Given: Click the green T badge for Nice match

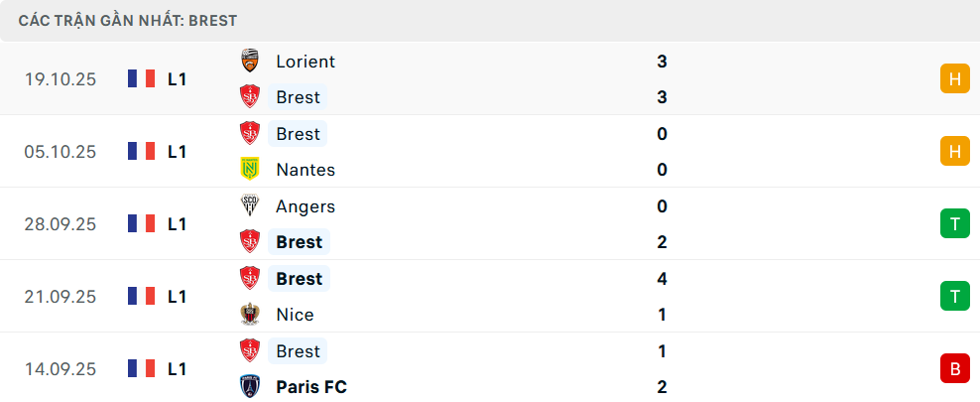Looking at the screenshot, I should (x=954, y=296).
